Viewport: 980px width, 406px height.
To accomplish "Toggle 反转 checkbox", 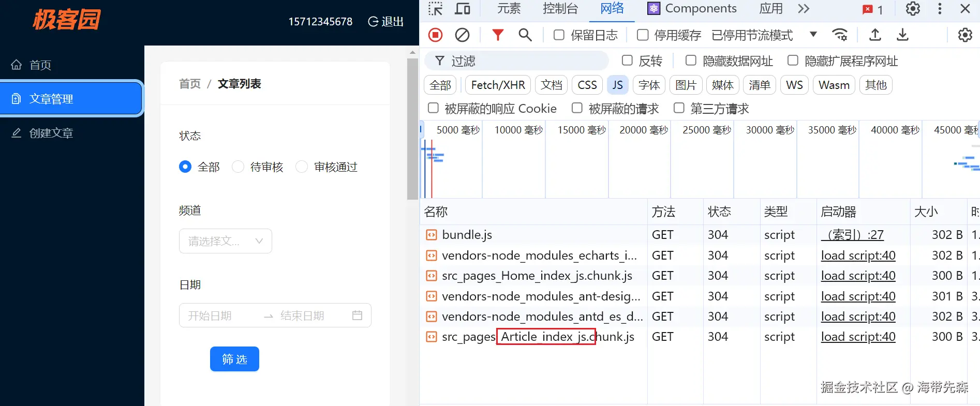I will tap(627, 61).
